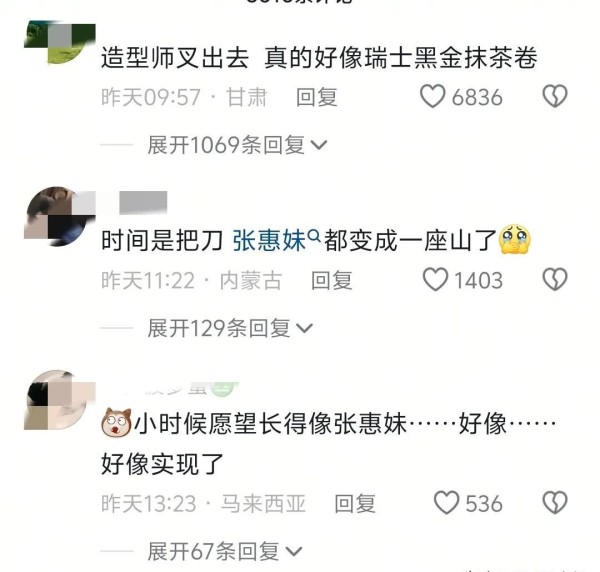Reply to the 甘肃 comment
The image size is (600, 572).
(317, 97)
